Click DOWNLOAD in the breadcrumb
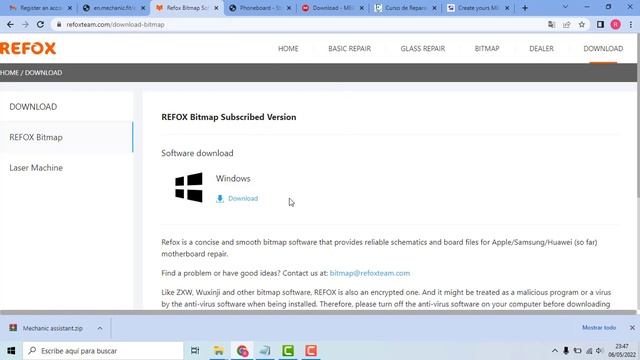 (x=43, y=73)
